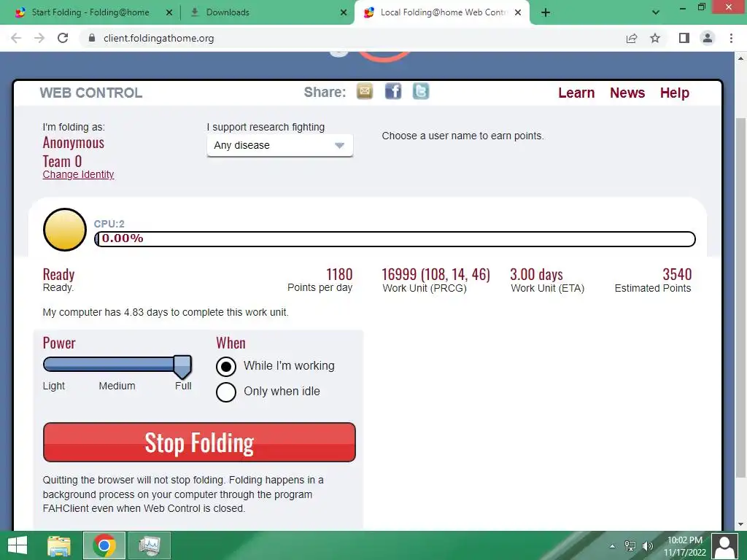Open Any disease research dropdown
The height and width of the screenshot is (560, 747).
(x=280, y=145)
